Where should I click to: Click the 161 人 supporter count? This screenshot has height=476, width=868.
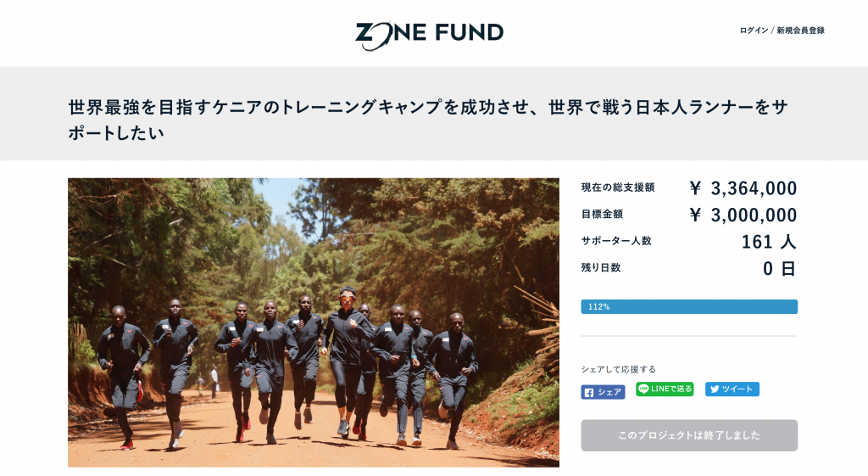coord(768,242)
